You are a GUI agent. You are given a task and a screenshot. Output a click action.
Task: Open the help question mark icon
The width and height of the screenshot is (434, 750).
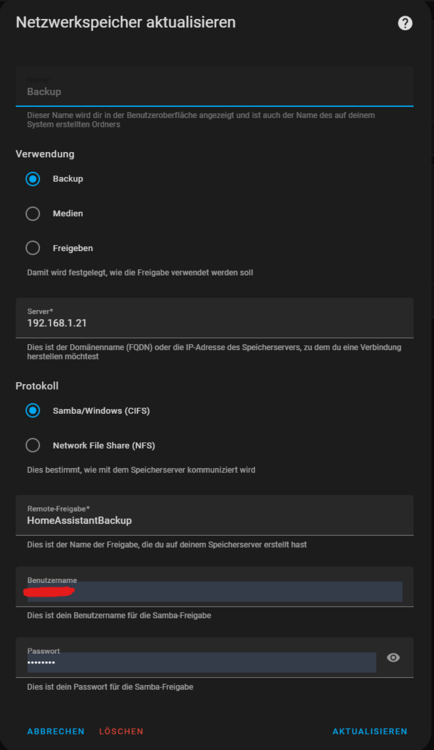405,23
